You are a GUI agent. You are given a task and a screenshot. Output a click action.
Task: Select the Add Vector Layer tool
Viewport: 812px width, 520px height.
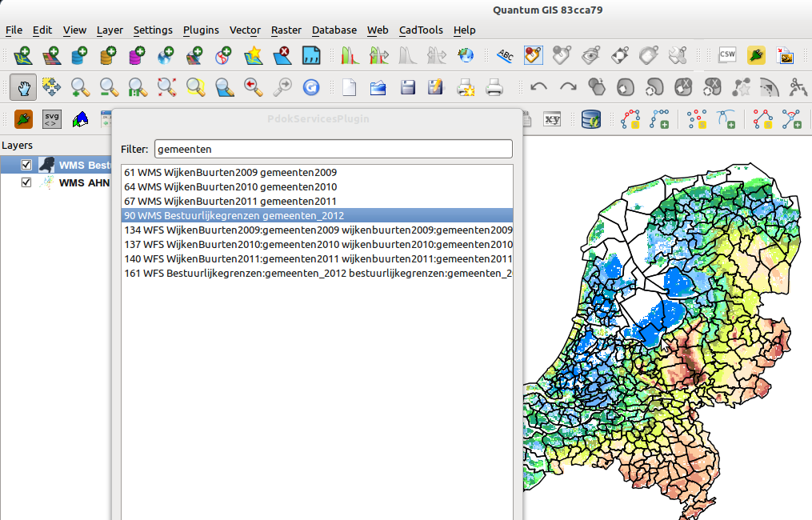[x=22, y=55]
